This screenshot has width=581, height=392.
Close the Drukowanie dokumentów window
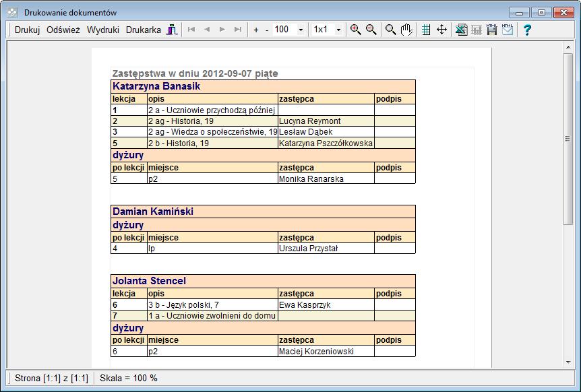(563, 13)
